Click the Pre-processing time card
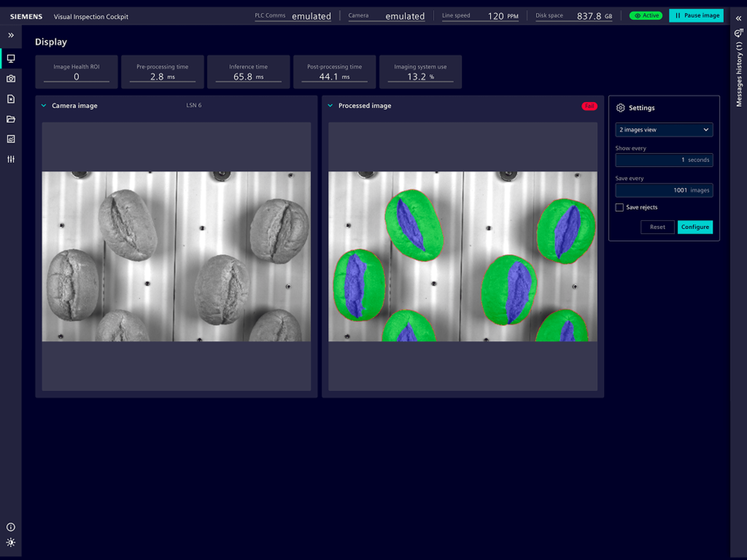The image size is (747, 560). [x=162, y=72]
